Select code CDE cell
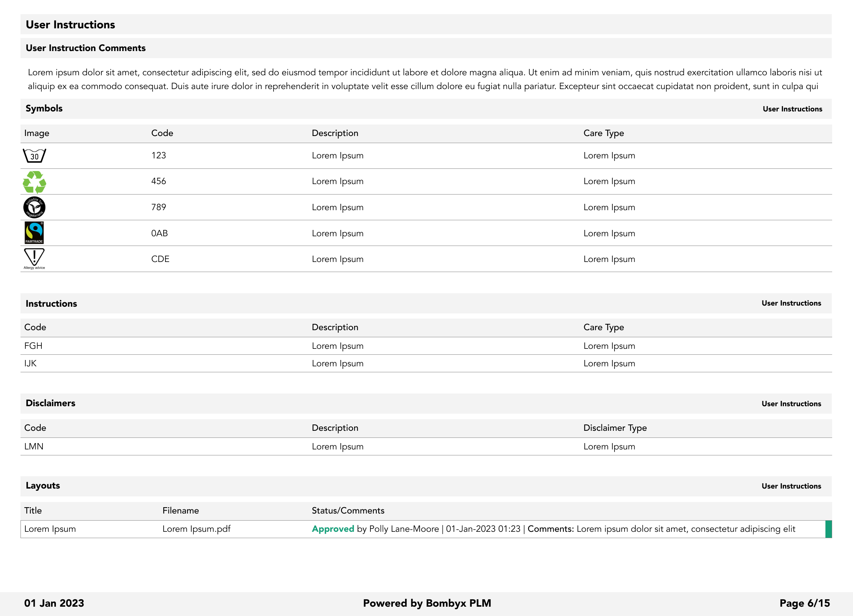The width and height of the screenshot is (853, 616). [160, 259]
